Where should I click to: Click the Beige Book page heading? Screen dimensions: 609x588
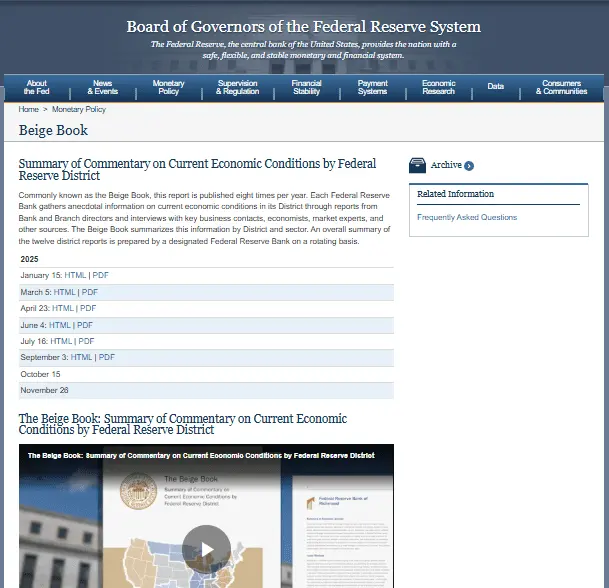coord(53,130)
